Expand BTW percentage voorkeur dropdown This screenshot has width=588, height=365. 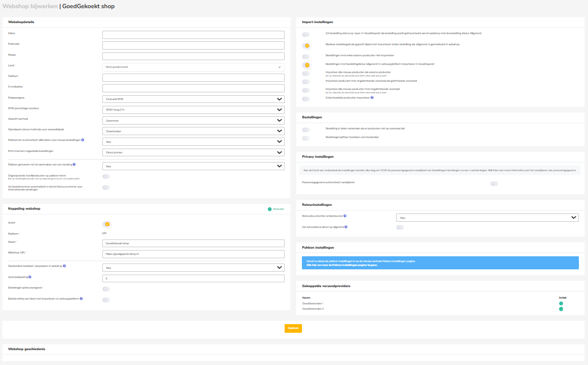tap(193, 110)
